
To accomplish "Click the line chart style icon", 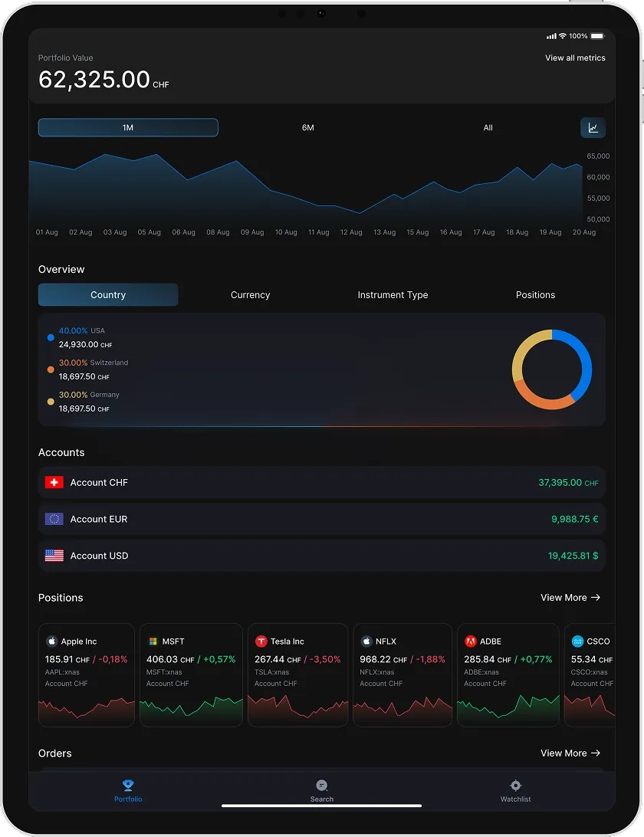I will (x=593, y=127).
